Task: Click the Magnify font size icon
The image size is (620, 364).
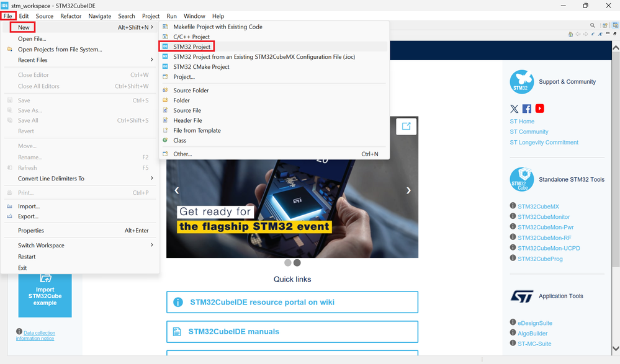Action: click(x=600, y=34)
